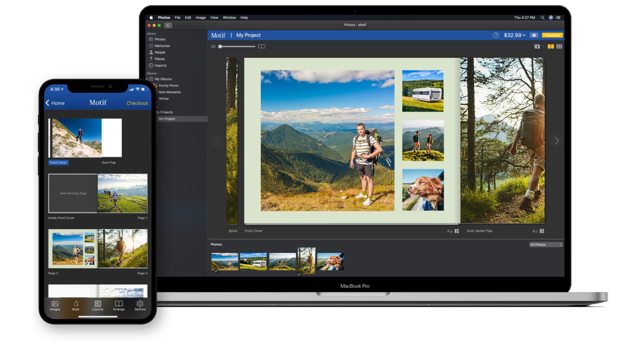Select the camper van thumbnail in Photos tray
This screenshot has height=344, width=644.
click(253, 262)
